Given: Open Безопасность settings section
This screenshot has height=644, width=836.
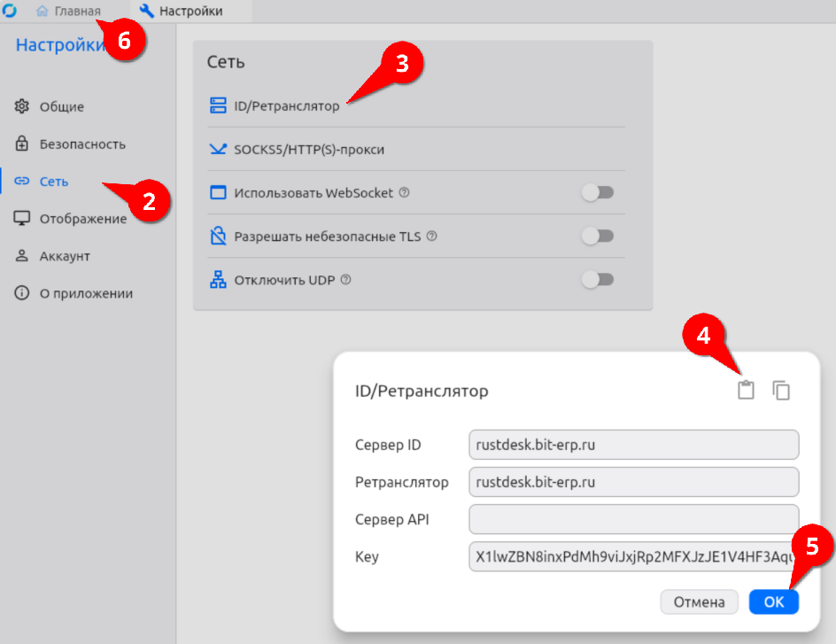Looking at the screenshot, I should point(82,144).
